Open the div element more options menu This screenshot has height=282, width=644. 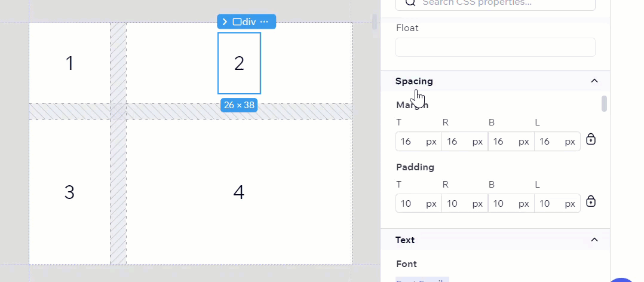264,22
